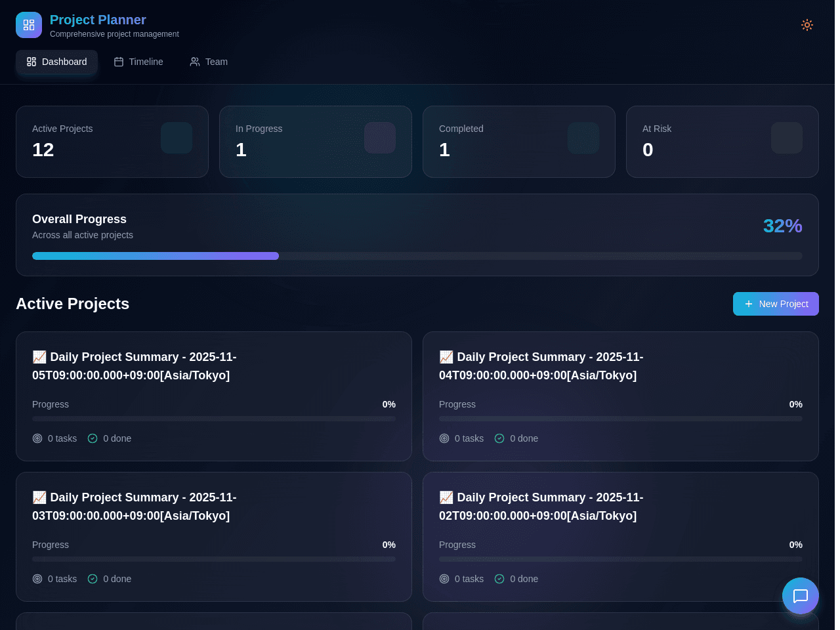Click the "Across all active projects" caption
This screenshot has width=840, height=630.
[x=83, y=235]
